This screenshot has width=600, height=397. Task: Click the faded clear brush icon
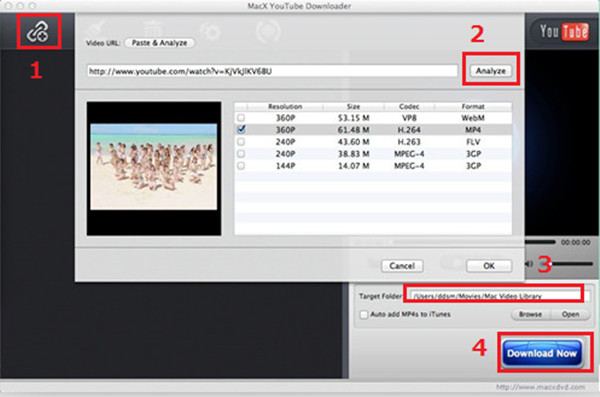pyautogui.click(x=96, y=29)
